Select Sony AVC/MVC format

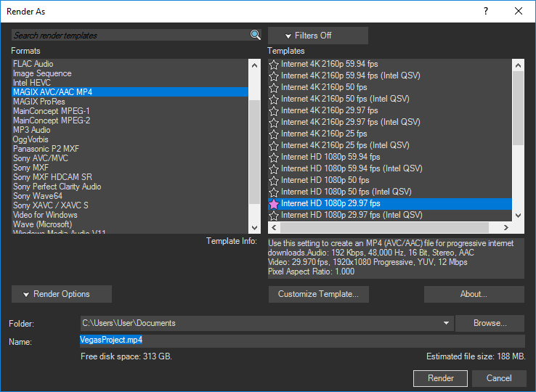(130, 158)
